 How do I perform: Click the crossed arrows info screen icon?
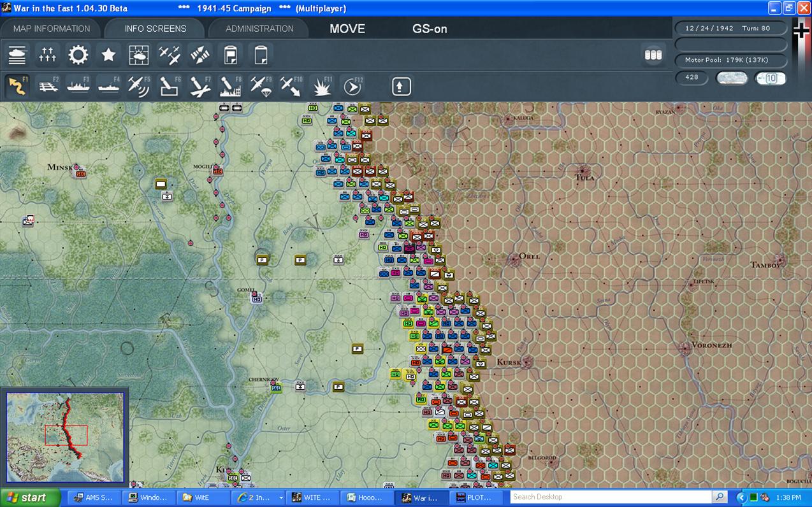200,55
